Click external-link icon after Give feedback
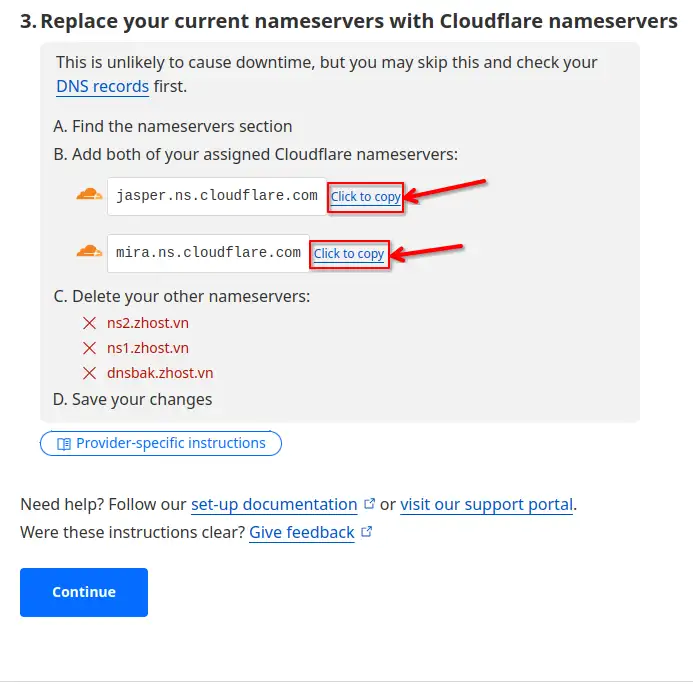The image size is (693, 684). tap(366, 532)
